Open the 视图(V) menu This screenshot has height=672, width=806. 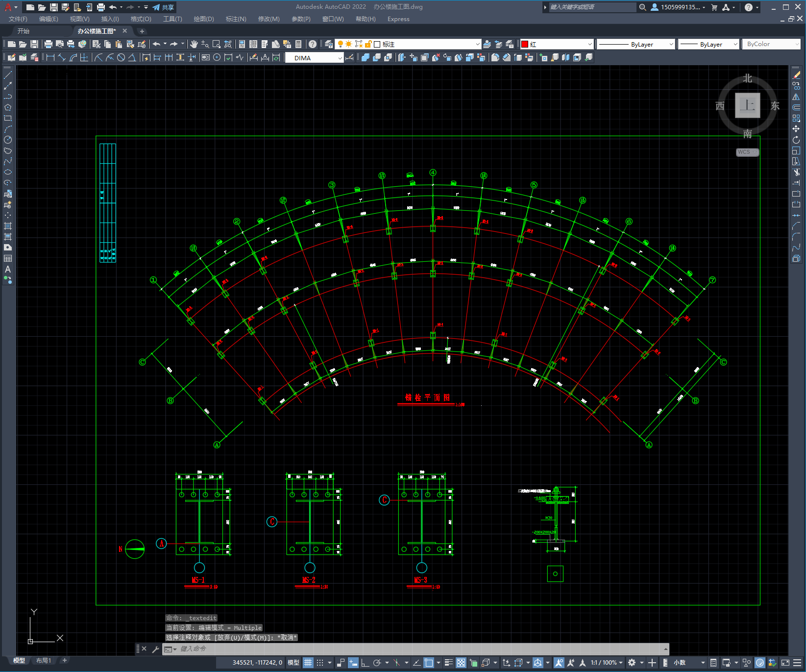tap(79, 19)
